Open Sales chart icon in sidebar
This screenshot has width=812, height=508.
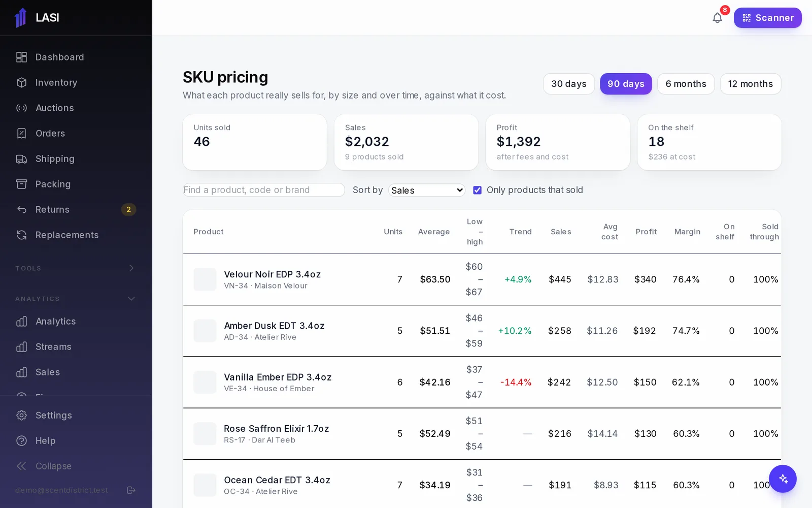(x=21, y=372)
